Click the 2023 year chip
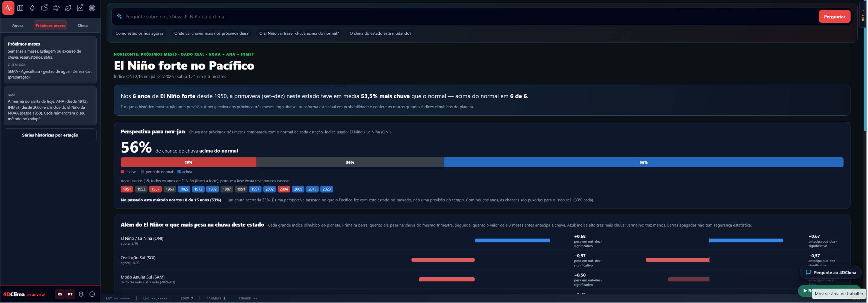868x303 pixels. point(327,189)
